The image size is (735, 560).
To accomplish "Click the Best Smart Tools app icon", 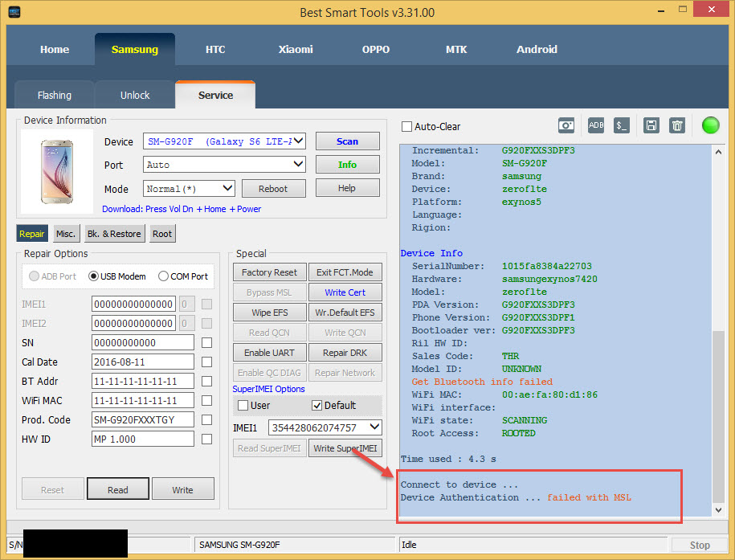I will [x=14, y=12].
